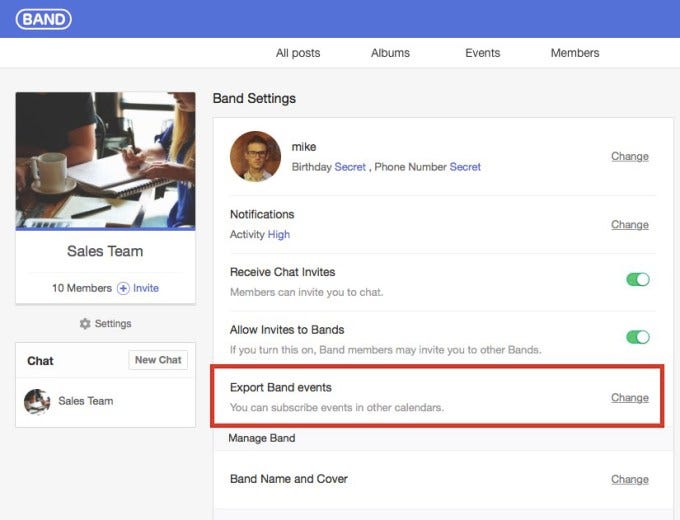Viewport: 680px width, 520px height.
Task: Toggle the Receive Chat Invites switch
Action: click(x=638, y=279)
